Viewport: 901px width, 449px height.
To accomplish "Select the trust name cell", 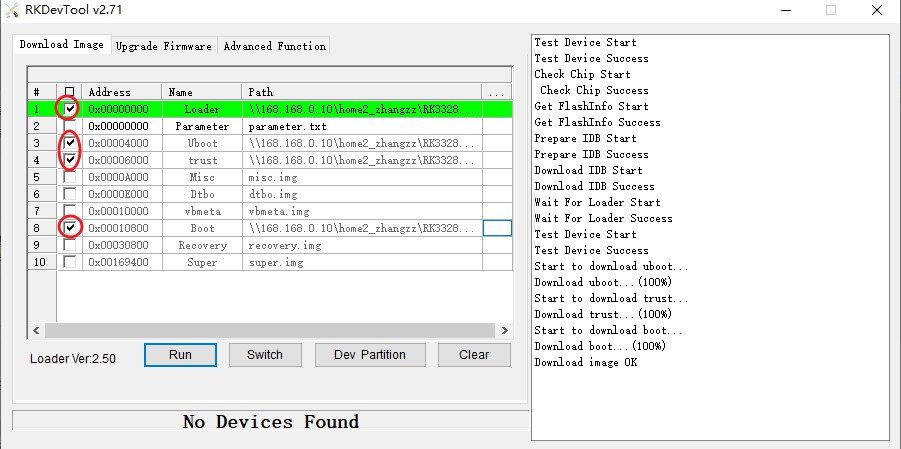I will 202,160.
